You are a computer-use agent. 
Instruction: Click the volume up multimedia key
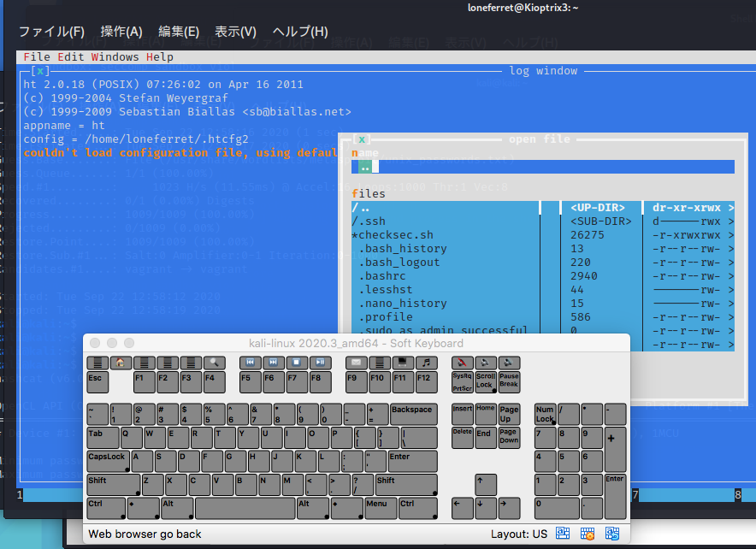coord(509,363)
